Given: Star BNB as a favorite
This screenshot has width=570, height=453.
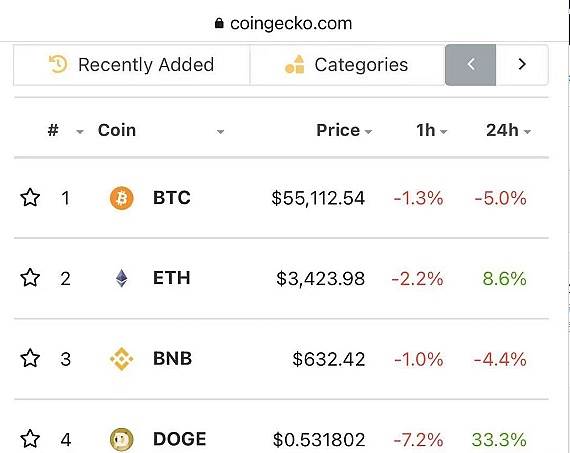Looking at the screenshot, I should [30, 358].
